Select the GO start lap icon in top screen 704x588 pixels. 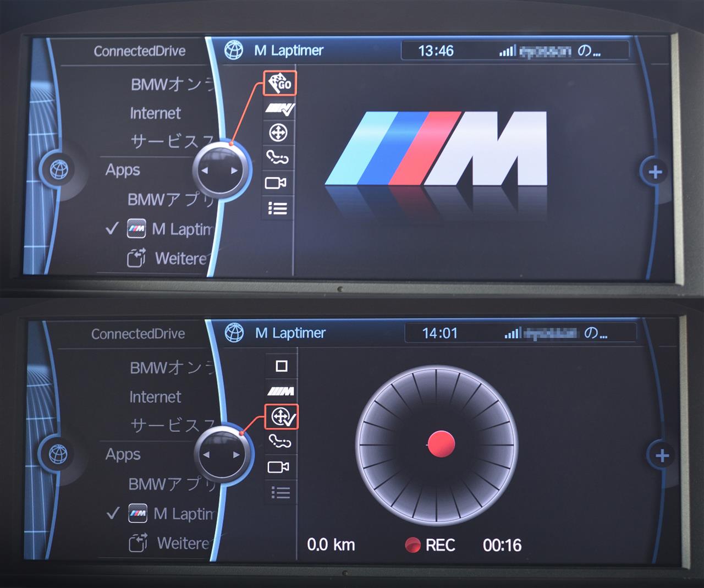[x=279, y=84]
